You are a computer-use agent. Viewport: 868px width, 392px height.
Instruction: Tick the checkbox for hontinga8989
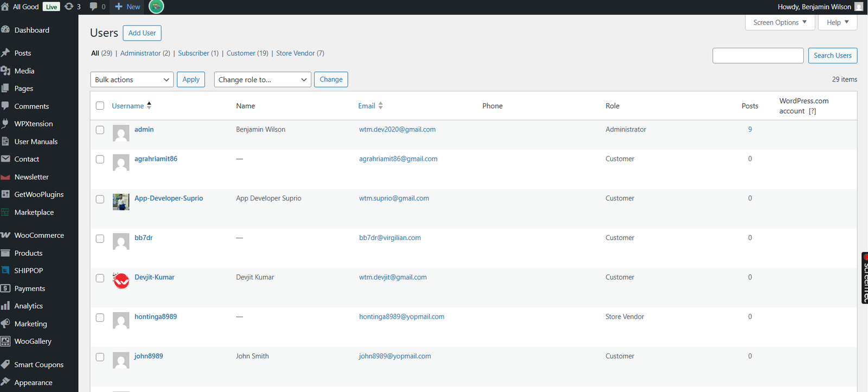pos(100,318)
